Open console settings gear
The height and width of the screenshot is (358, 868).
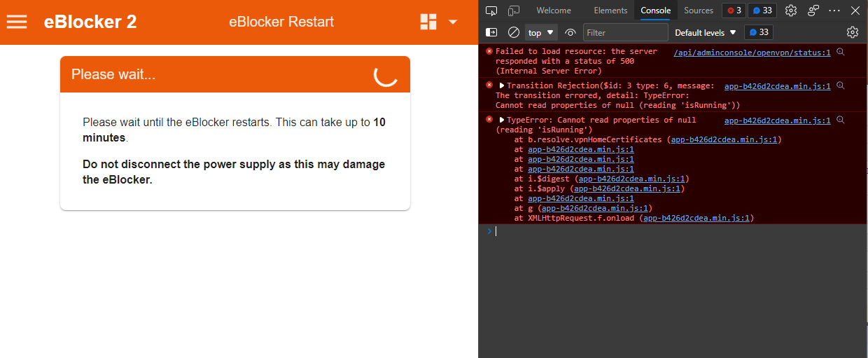click(852, 32)
